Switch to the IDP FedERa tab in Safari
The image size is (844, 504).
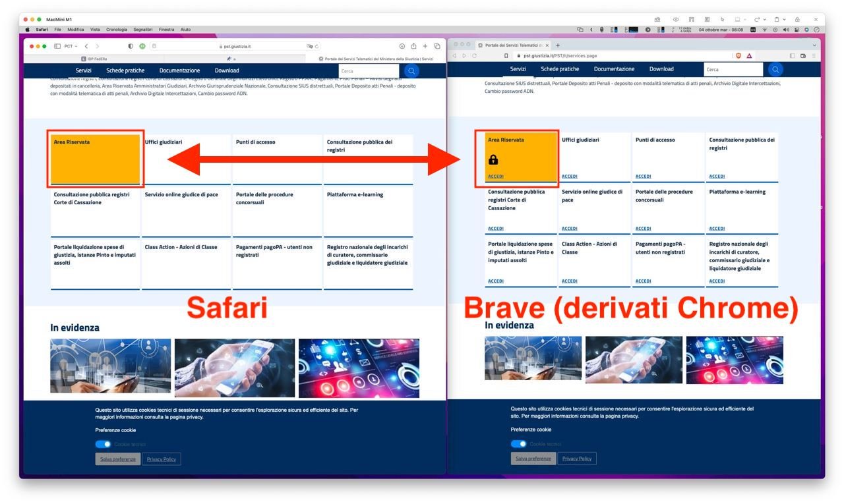(x=94, y=59)
